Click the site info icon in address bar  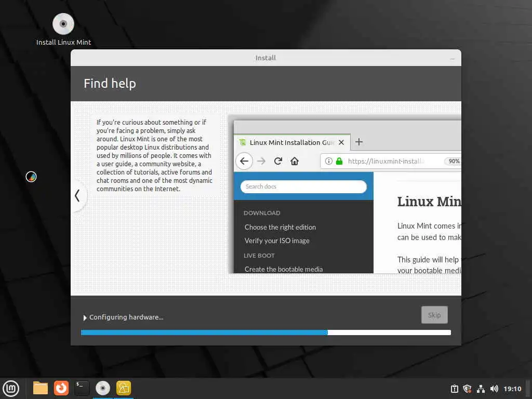328,161
